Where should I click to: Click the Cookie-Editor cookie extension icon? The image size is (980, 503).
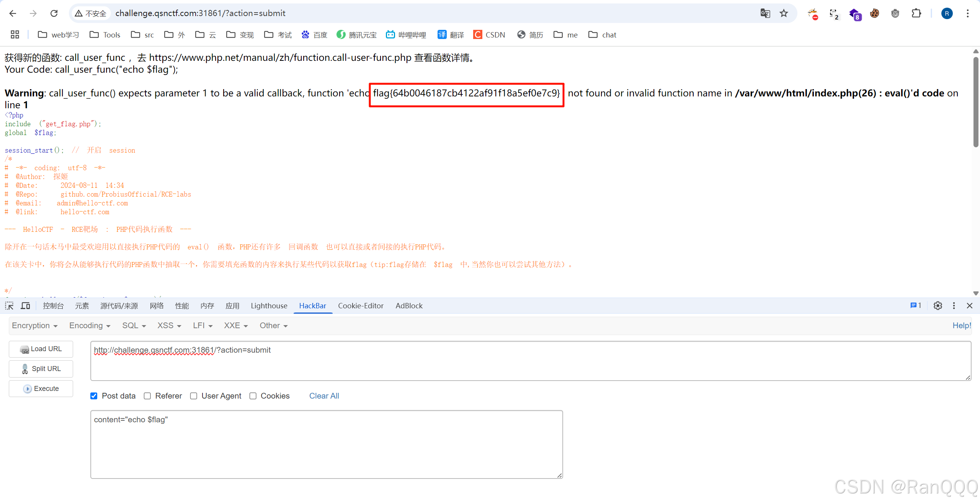tap(875, 13)
